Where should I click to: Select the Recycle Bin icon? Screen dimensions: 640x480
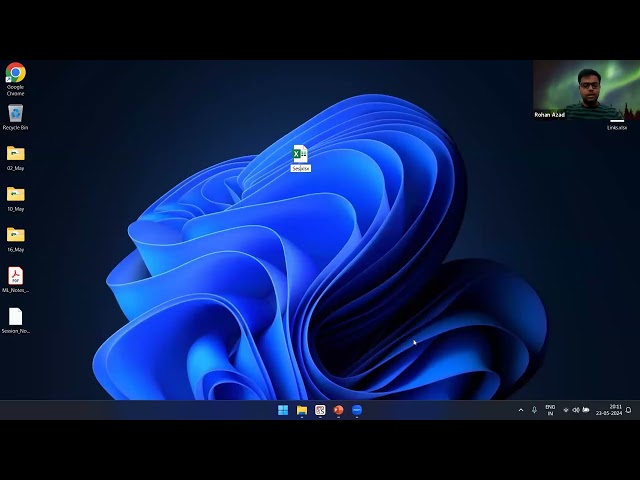pyautogui.click(x=15, y=114)
